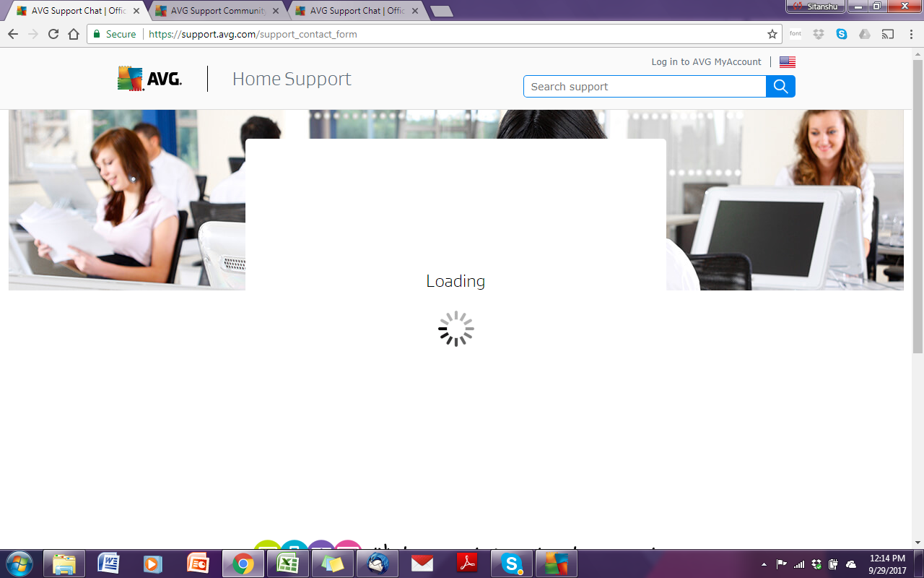Click the Home Support heading link
Image resolution: width=924 pixels, height=578 pixels.
(x=292, y=79)
